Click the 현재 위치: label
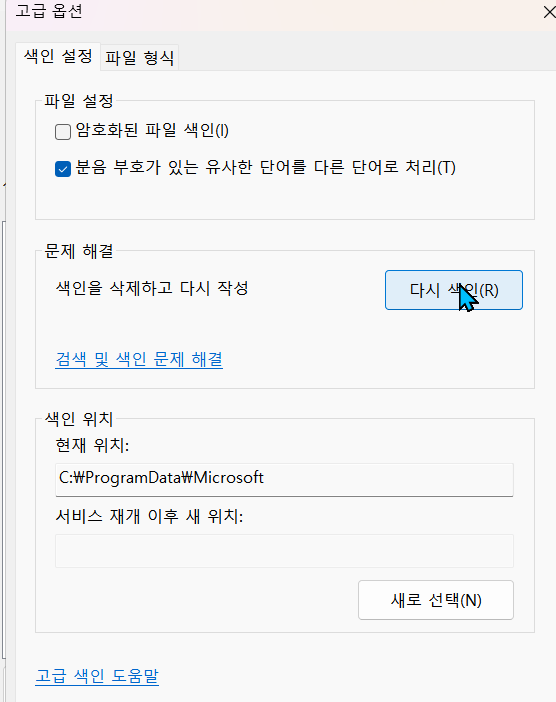Screen dimensions: 556x702 [x=92, y=445]
